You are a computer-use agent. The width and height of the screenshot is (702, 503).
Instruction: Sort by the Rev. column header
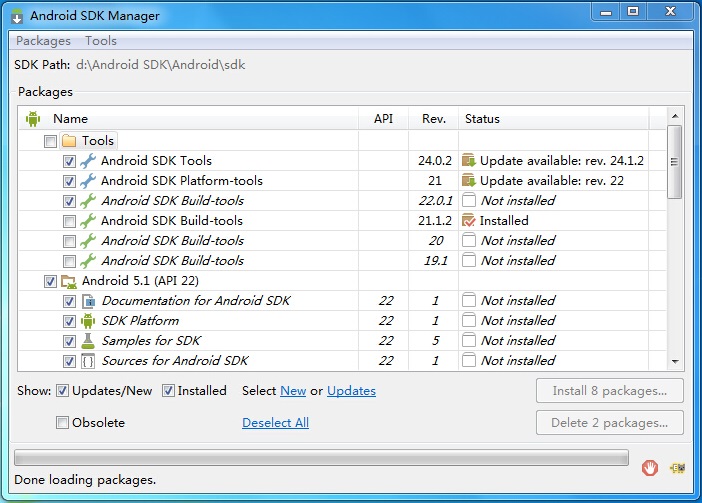(x=433, y=119)
